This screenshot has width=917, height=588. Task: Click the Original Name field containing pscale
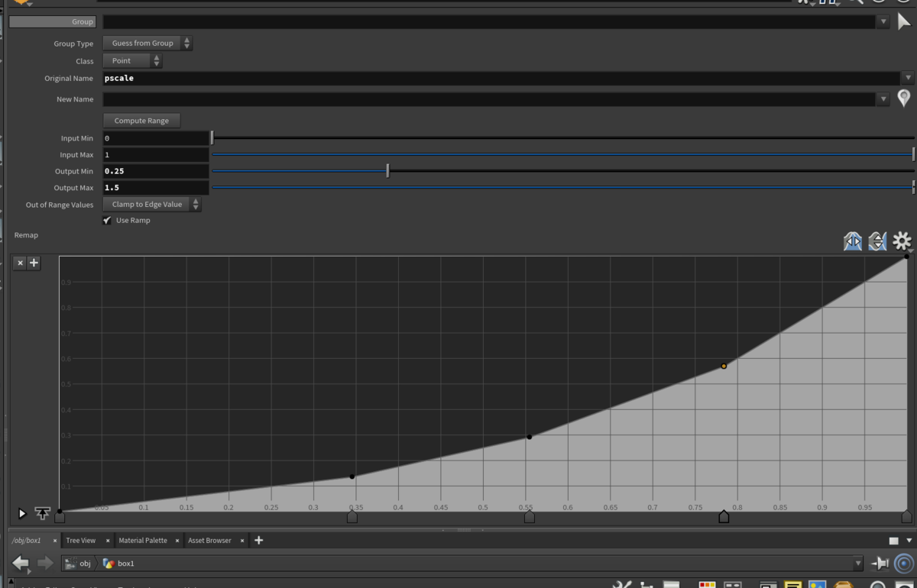tap(501, 78)
